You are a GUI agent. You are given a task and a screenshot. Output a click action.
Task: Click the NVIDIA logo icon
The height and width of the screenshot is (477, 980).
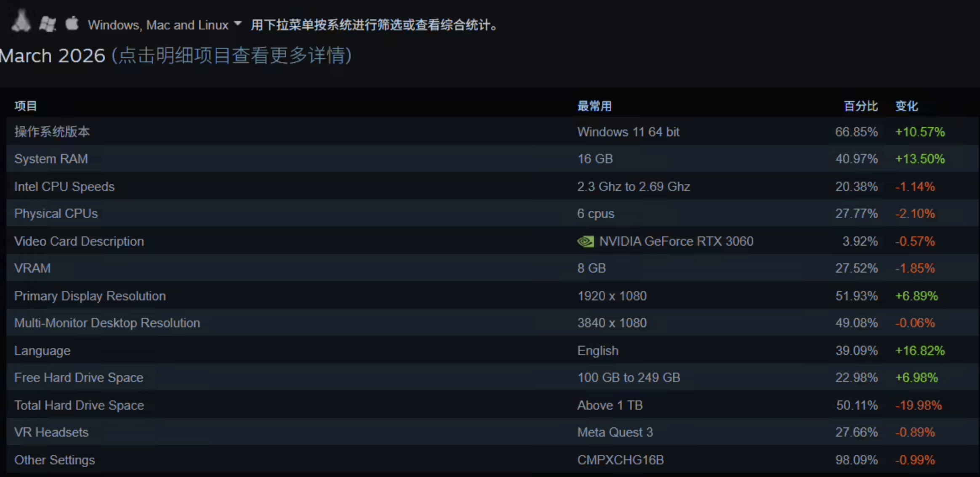[585, 241]
